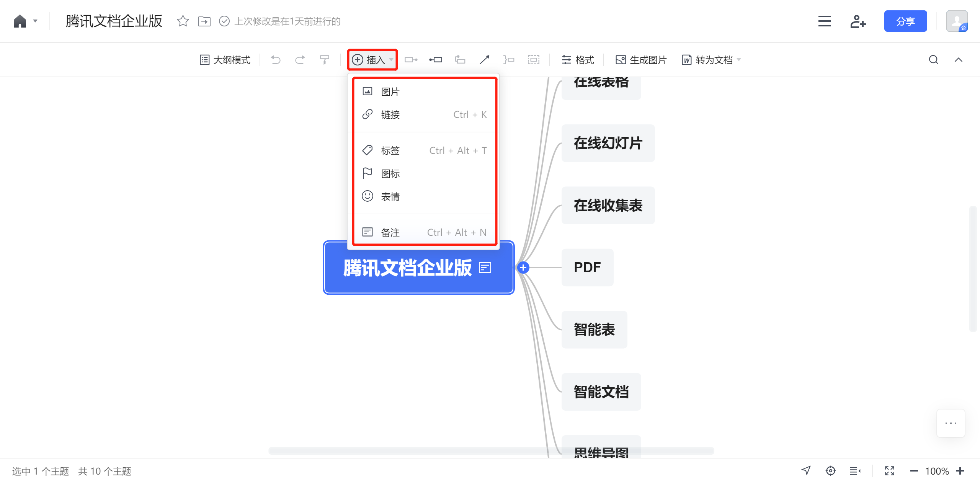Click the locate center target icon
This screenshot has height=483, width=980.
(x=830, y=471)
